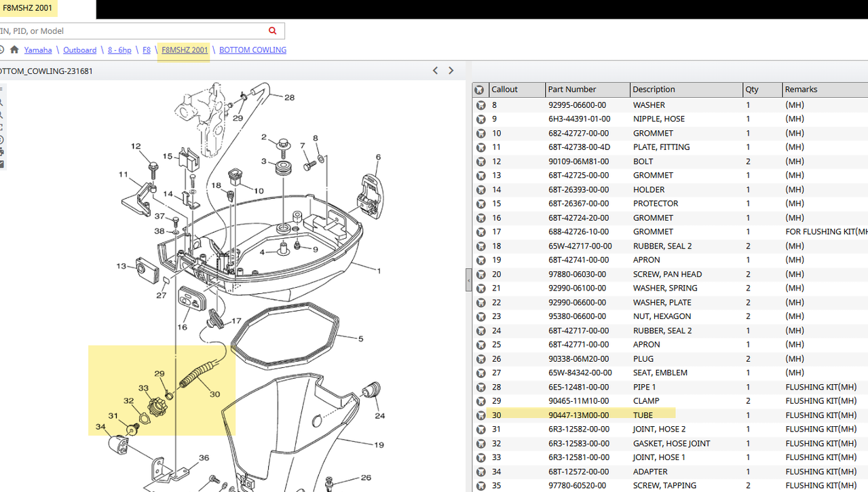Show previous diagram with left arrow

click(x=436, y=71)
